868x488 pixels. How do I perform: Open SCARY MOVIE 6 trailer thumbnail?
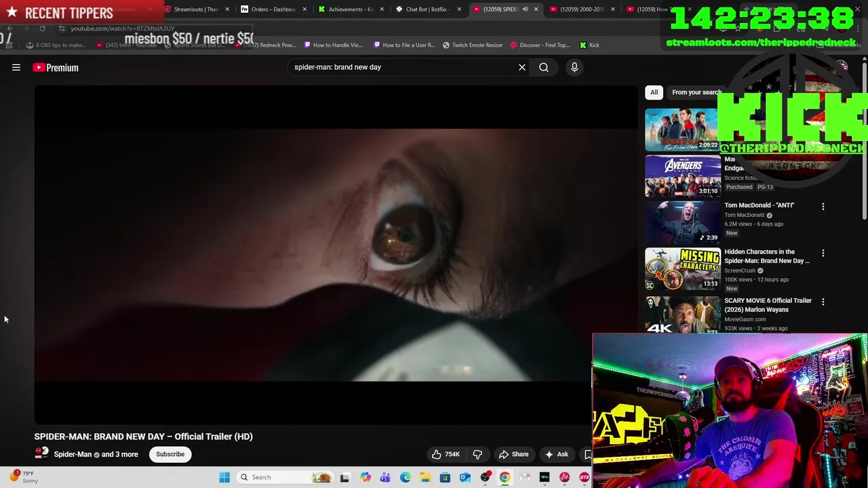682,314
